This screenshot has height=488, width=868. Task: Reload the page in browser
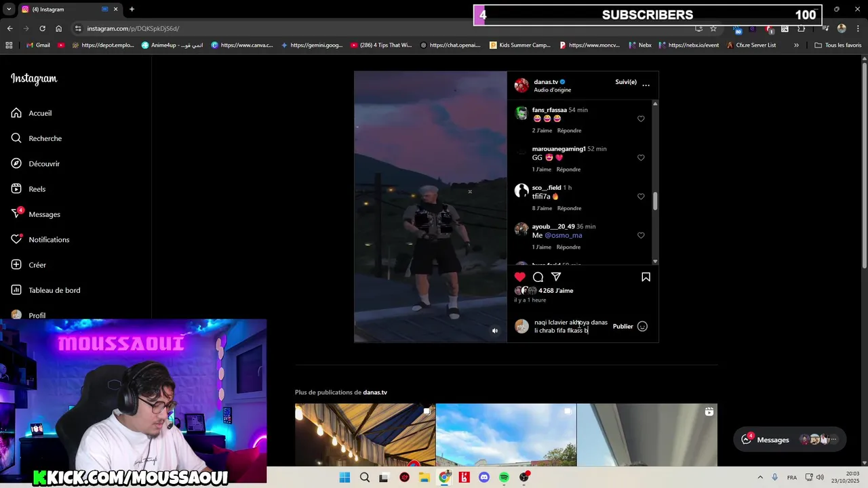point(42,28)
